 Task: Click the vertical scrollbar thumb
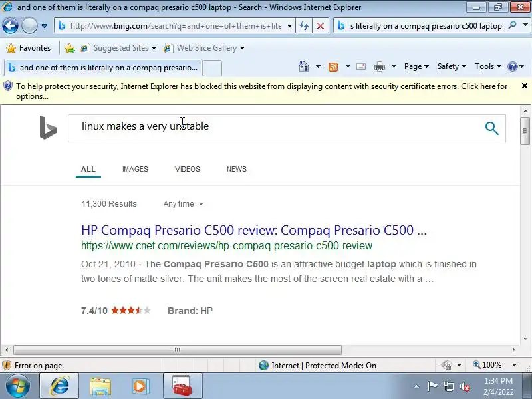tap(525, 130)
